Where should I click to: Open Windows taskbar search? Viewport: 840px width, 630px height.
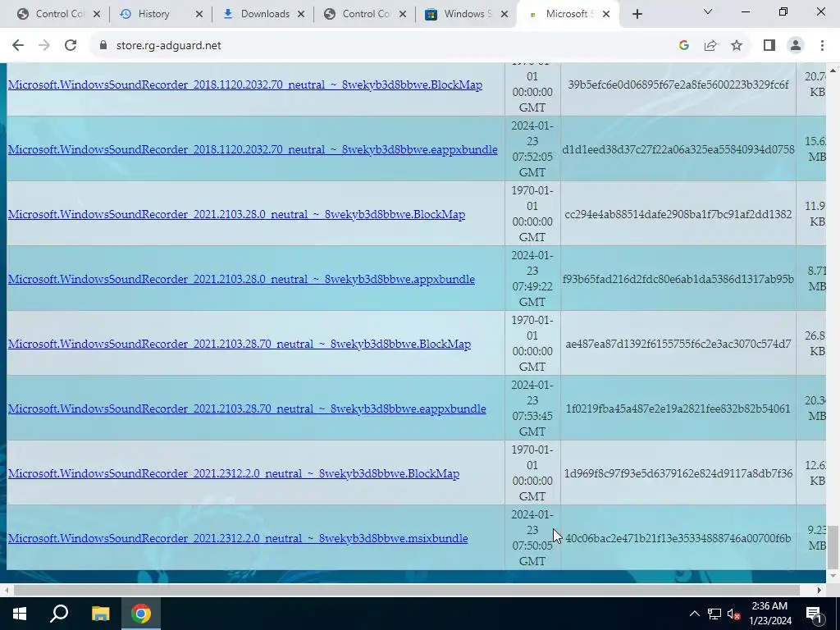[59, 614]
